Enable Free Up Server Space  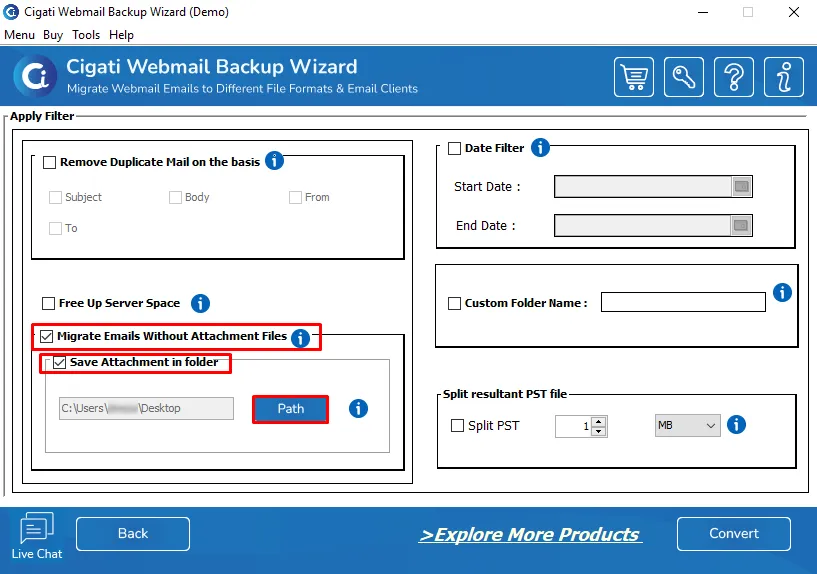coord(48,303)
